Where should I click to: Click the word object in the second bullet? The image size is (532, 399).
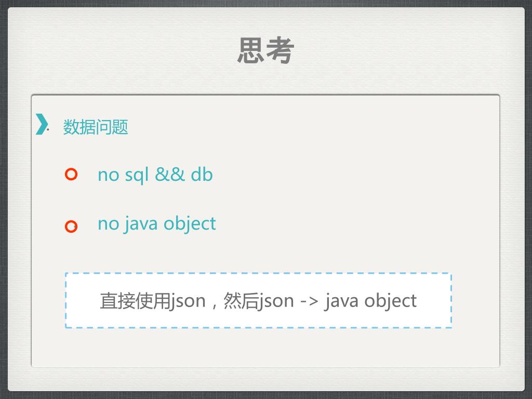click(190, 224)
